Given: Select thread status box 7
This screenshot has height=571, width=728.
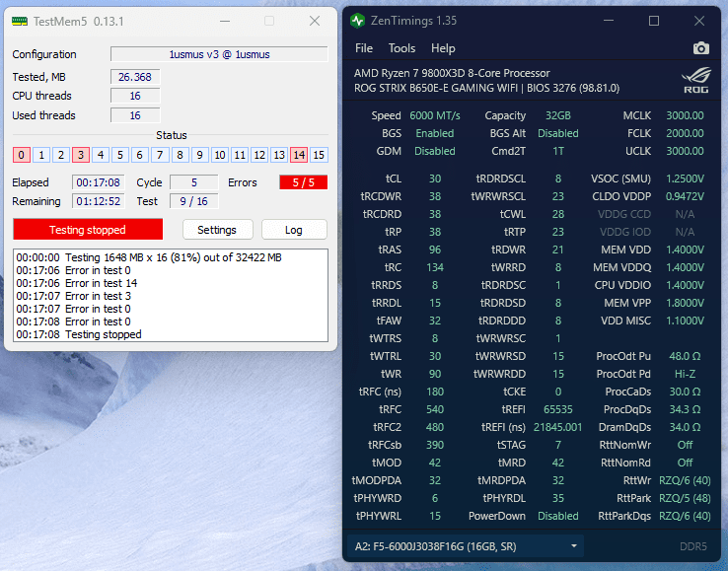Looking at the screenshot, I should pyautogui.click(x=160, y=155).
